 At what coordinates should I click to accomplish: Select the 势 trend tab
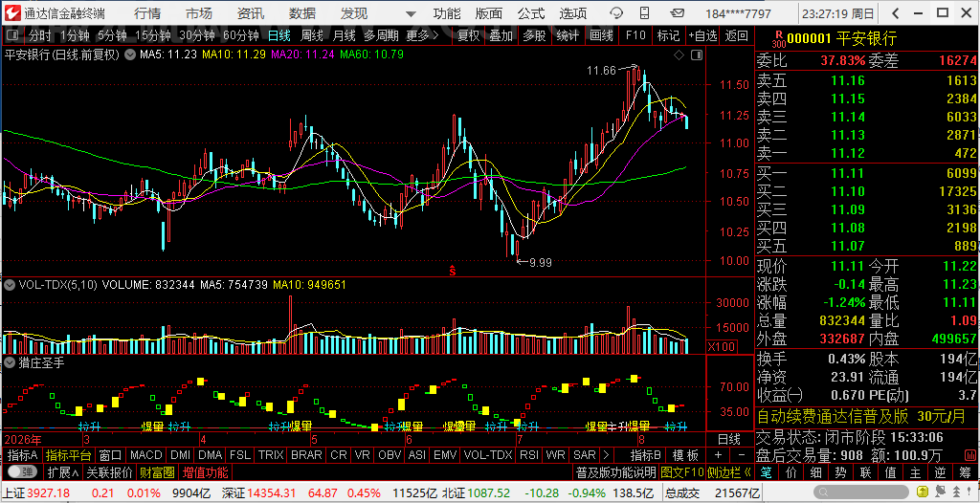[840, 471]
